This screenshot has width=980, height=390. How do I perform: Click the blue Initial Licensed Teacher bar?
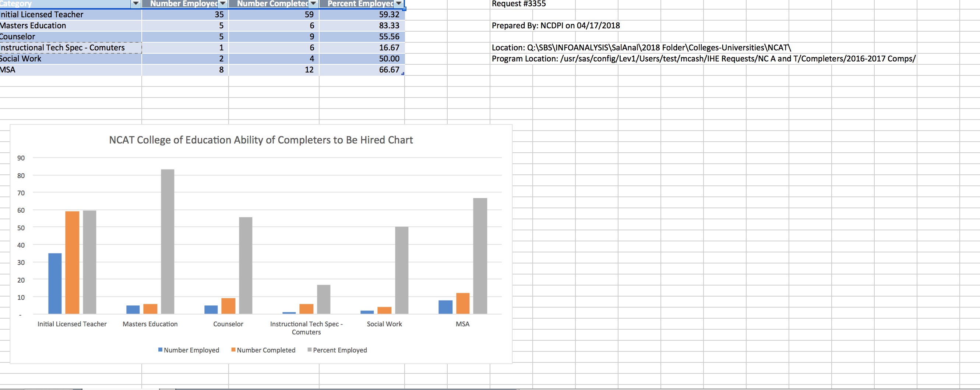(55, 283)
